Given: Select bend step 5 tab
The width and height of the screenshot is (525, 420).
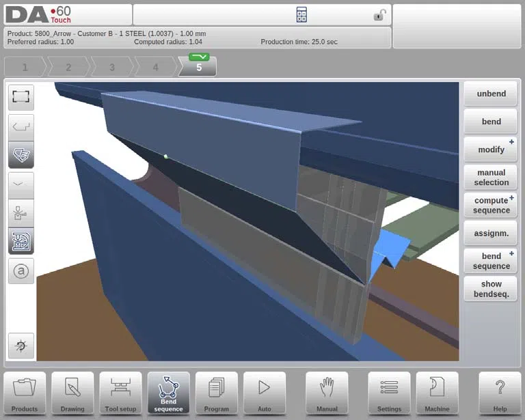Looking at the screenshot, I should (x=198, y=66).
